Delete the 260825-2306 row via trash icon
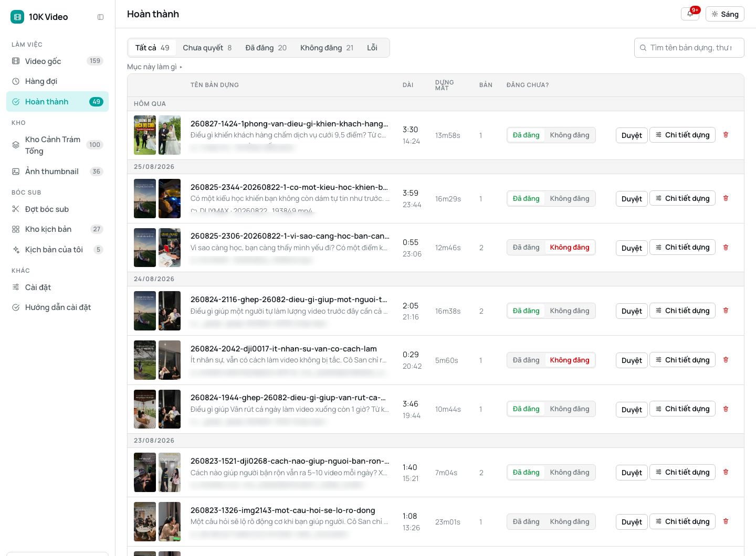The height and width of the screenshot is (556, 756). tap(726, 248)
